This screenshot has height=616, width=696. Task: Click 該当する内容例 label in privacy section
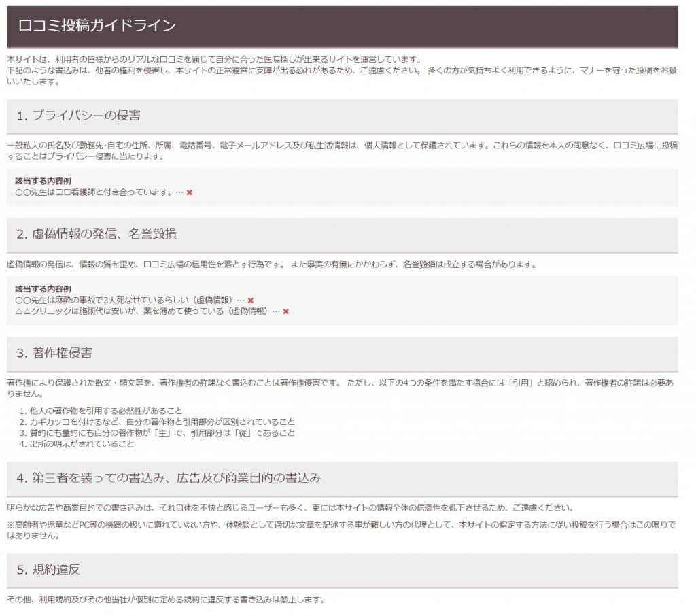(43, 181)
